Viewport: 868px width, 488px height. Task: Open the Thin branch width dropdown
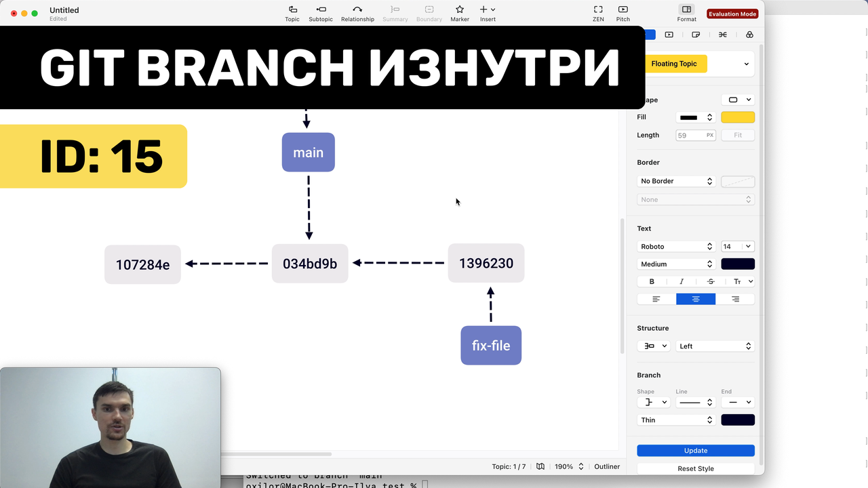676,420
